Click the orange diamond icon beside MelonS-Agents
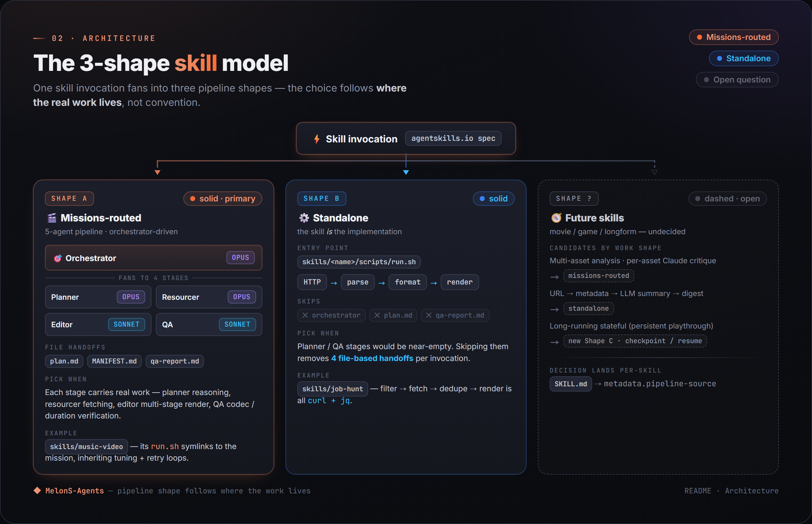The height and width of the screenshot is (524, 812). [x=37, y=491]
